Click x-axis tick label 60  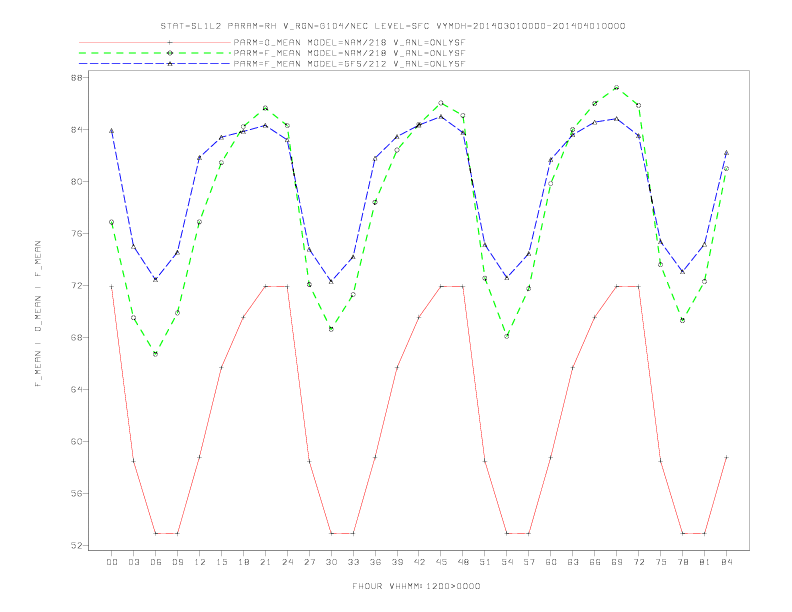[551, 562]
